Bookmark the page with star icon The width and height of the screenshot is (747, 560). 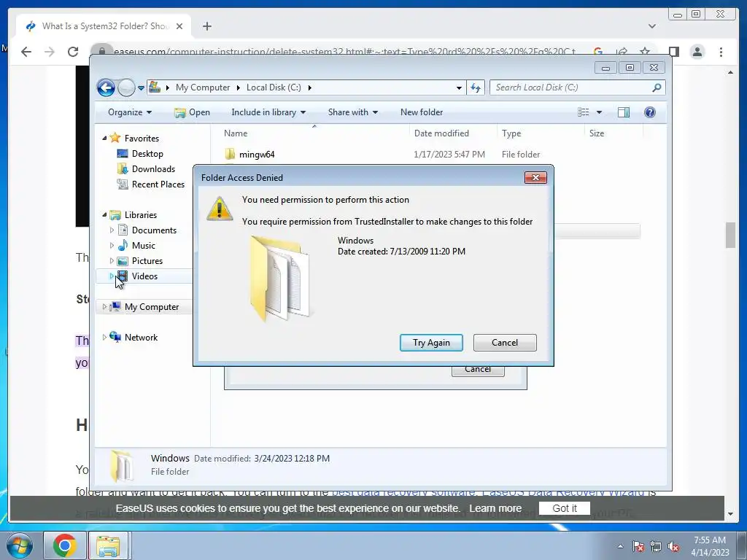pos(645,52)
